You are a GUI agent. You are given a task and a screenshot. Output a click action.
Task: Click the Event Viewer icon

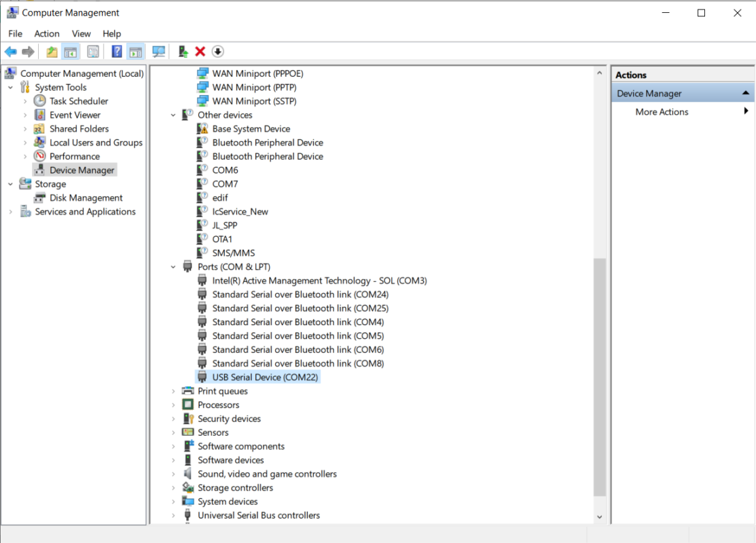tap(39, 115)
